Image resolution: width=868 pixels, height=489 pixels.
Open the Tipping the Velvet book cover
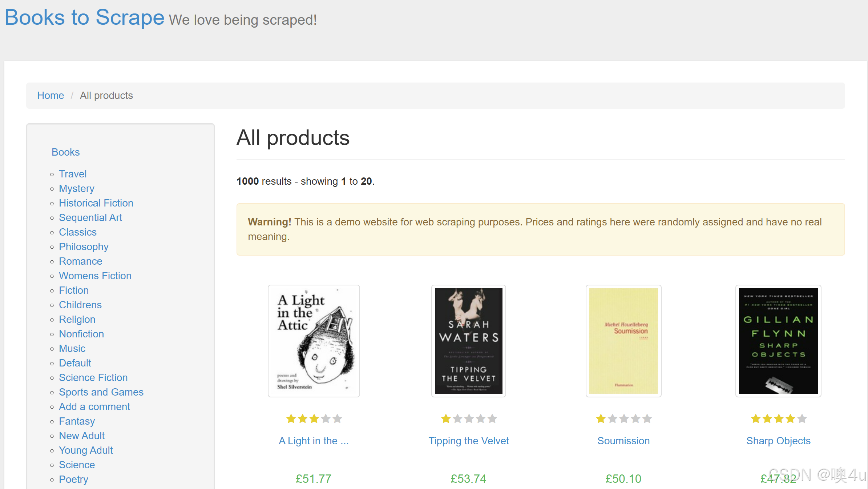coord(468,341)
